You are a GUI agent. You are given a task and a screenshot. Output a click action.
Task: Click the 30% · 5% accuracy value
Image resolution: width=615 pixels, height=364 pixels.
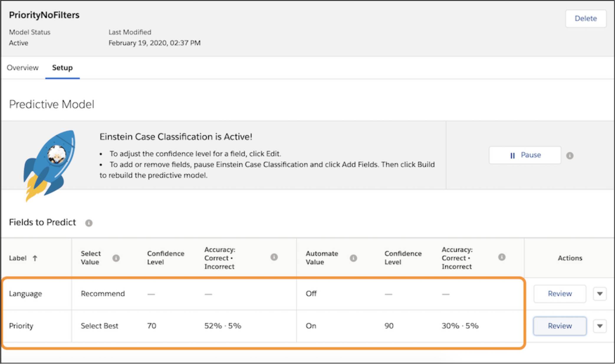click(x=460, y=326)
